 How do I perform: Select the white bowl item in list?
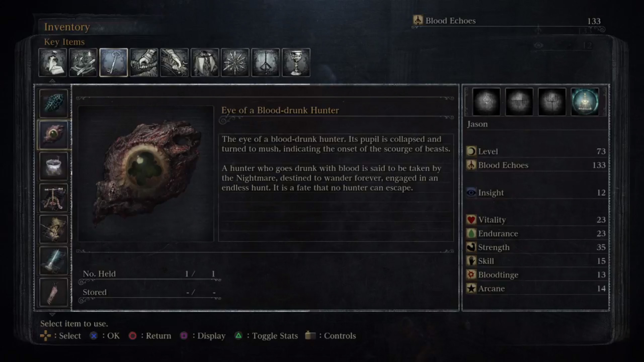pyautogui.click(x=54, y=166)
